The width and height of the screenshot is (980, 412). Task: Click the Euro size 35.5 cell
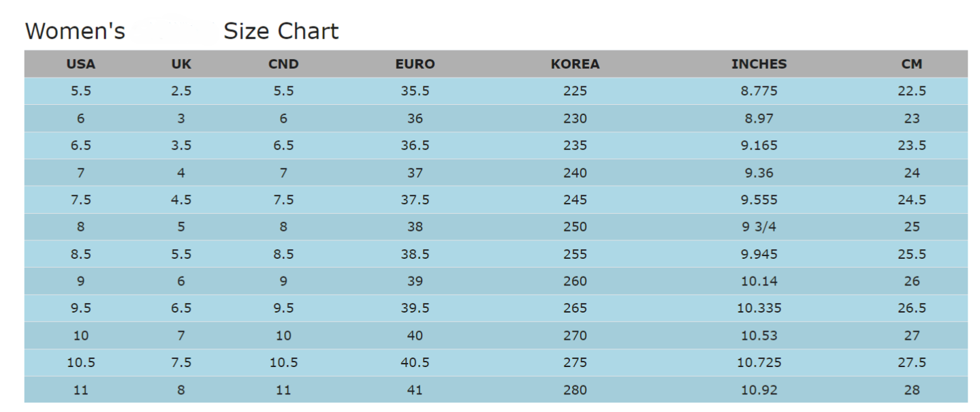click(x=415, y=91)
